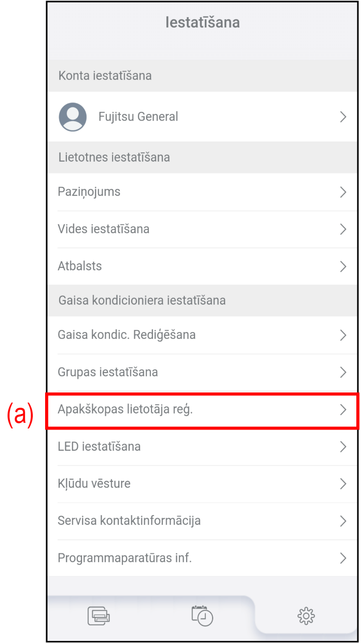This screenshot has height=644, width=361.
Task: Tap the Fujitsu General profile avatar icon
Action: 73,117
